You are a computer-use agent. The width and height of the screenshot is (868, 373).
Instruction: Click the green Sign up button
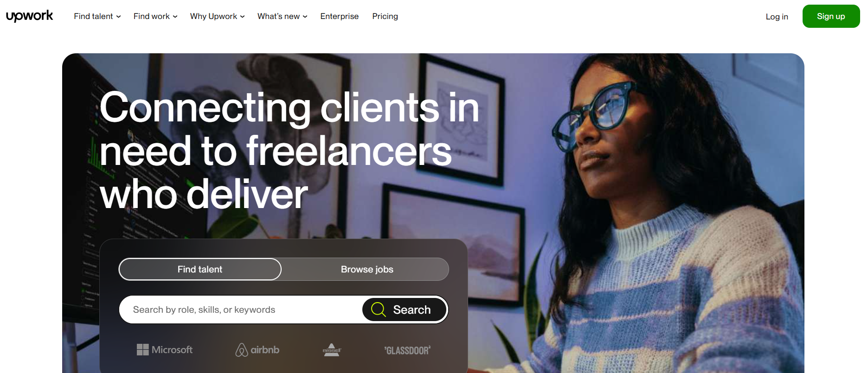click(x=831, y=16)
